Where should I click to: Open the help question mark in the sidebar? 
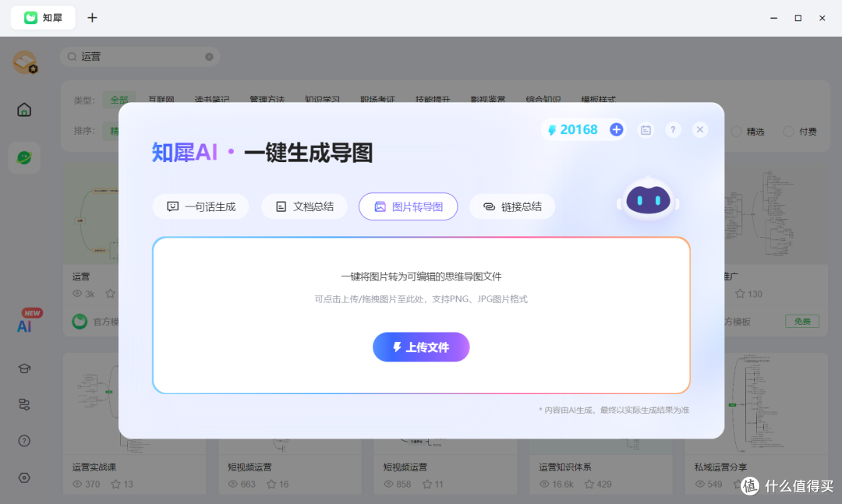tap(24, 441)
